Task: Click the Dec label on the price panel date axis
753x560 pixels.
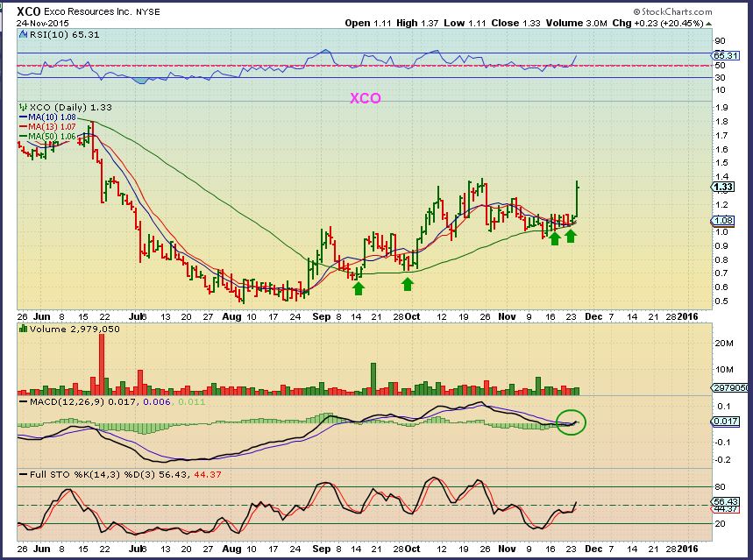Action: click(x=593, y=316)
